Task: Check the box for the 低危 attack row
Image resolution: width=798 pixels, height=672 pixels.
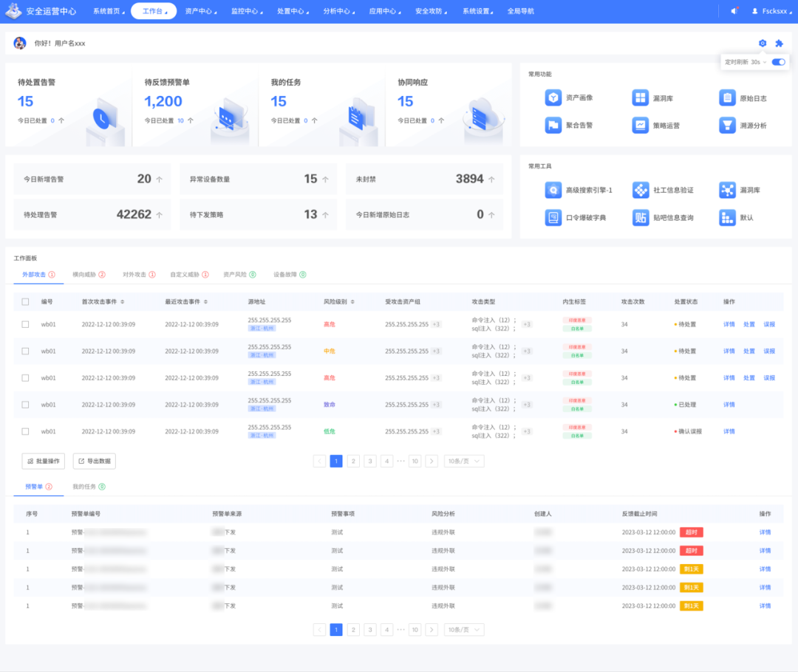Action: pyautogui.click(x=25, y=431)
